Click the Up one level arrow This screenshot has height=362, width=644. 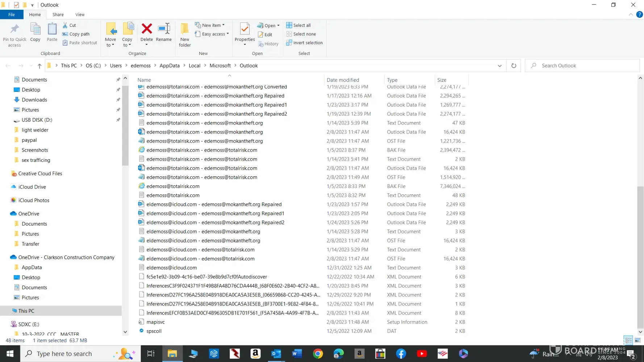(x=39, y=66)
